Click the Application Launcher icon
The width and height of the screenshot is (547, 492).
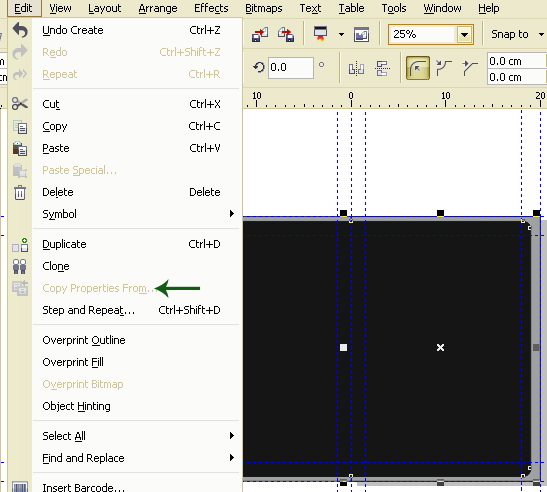tap(320, 34)
